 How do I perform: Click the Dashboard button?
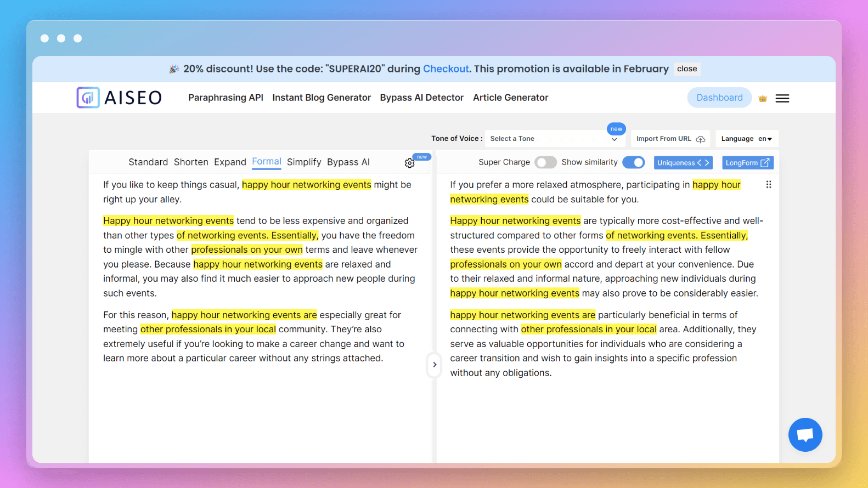[719, 98]
